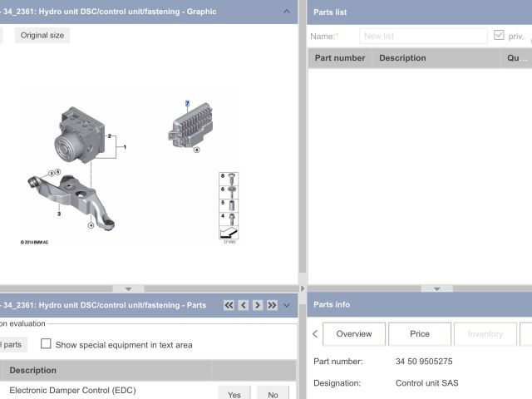Click the Parts list Name input field
This screenshot has height=399, width=532.
coord(424,36)
